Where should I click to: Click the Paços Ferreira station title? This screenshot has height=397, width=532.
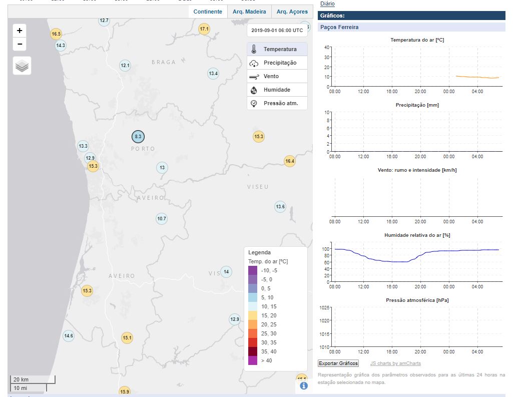339,27
